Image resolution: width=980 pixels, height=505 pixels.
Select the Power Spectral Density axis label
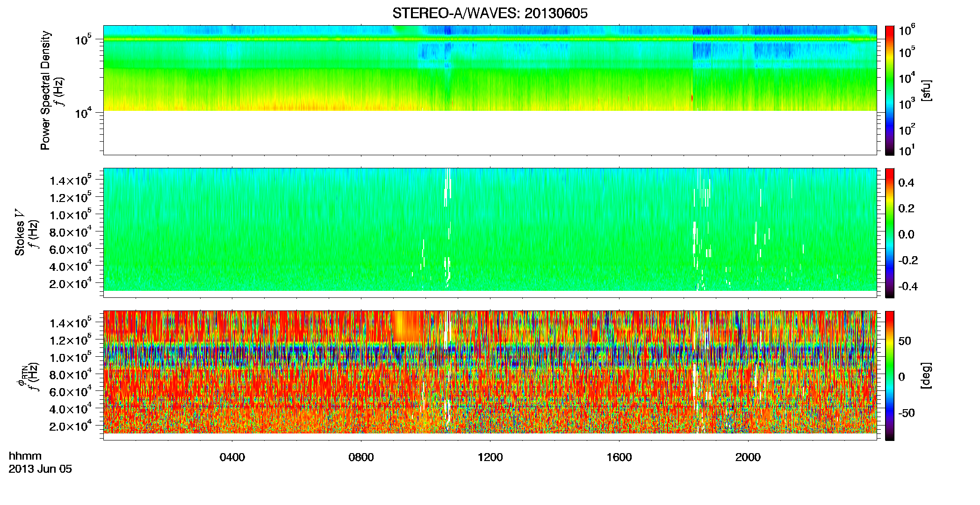pyautogui.click(x=45, y=90)
